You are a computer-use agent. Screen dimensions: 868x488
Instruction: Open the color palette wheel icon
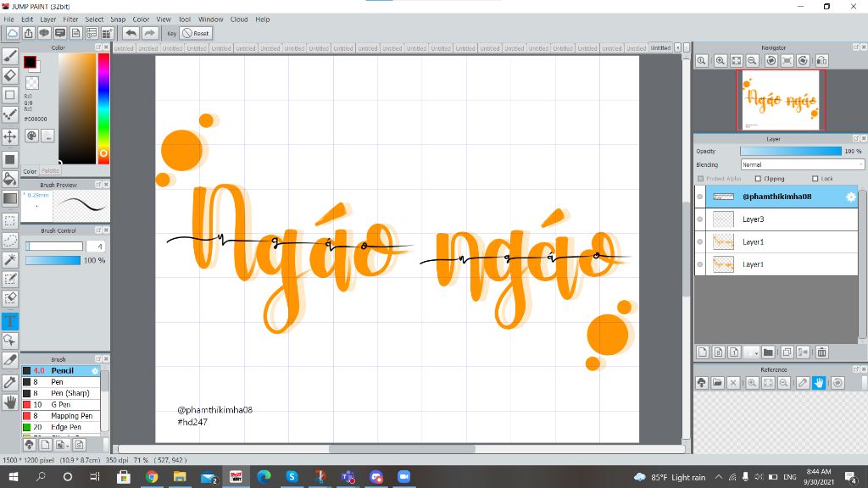31,136
